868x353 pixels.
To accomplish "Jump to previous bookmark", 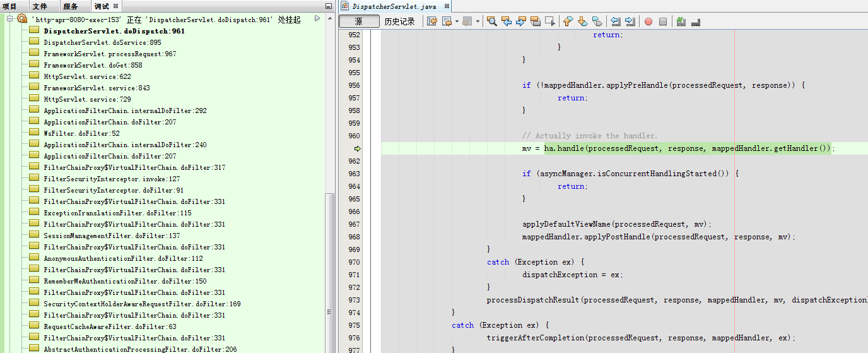I will (568, 21).
